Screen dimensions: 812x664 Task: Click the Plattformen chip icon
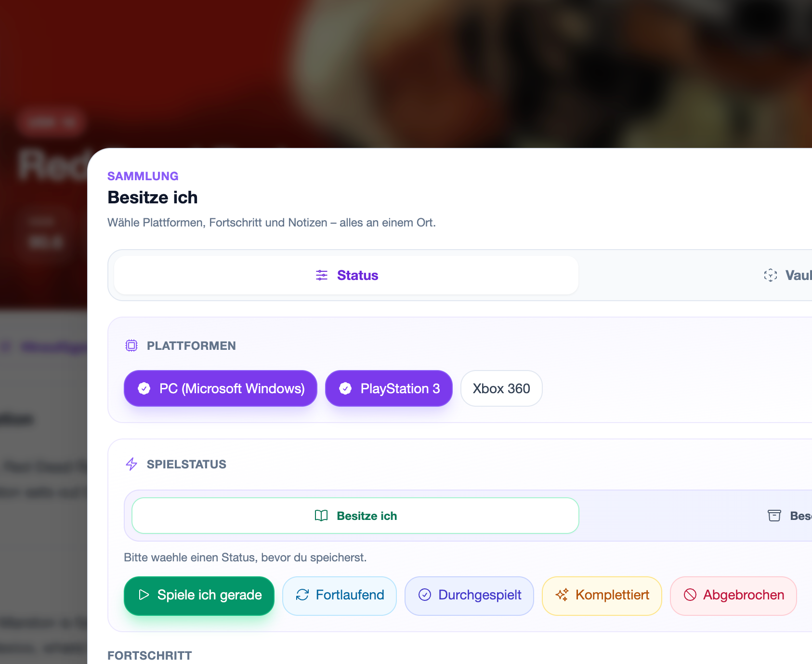point(131,345)
